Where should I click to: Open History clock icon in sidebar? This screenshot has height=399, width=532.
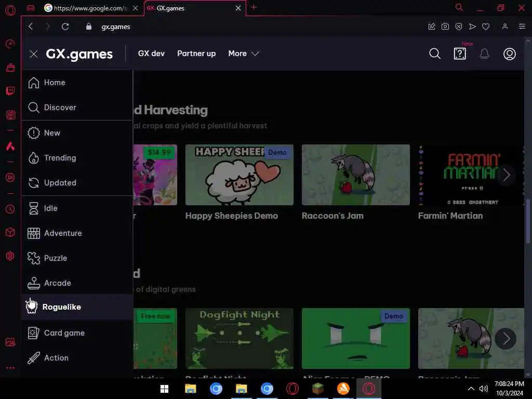10,209
